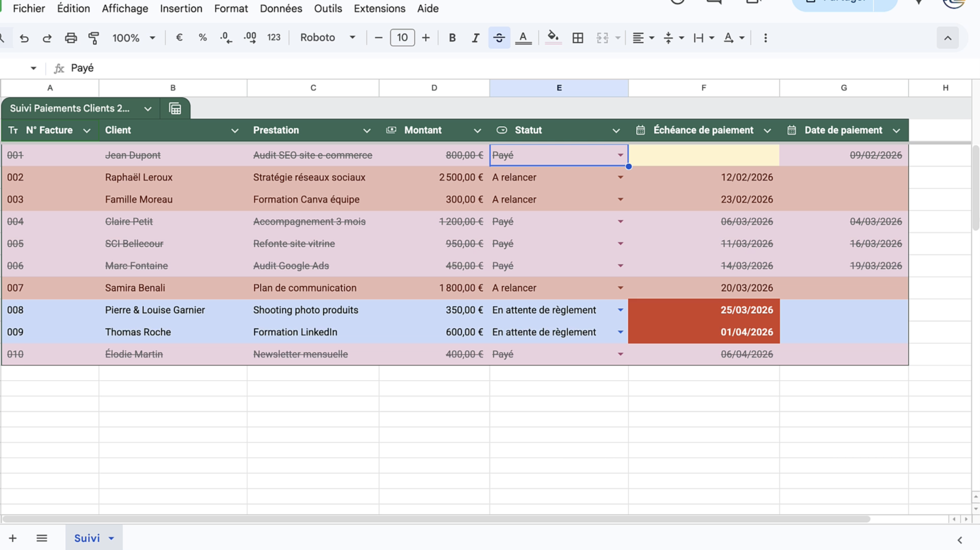Screen dimensions: 980x550
Task: Open the fill color bucket
Action: (553, 38)
